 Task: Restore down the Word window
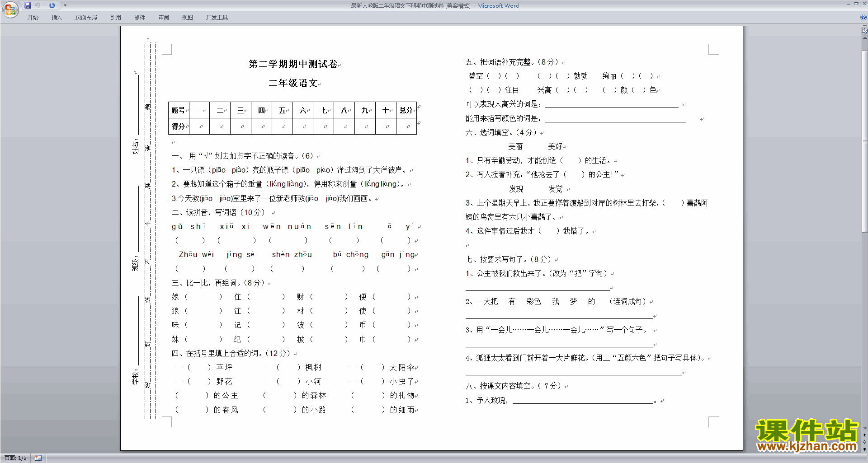(x=856, y=4)
